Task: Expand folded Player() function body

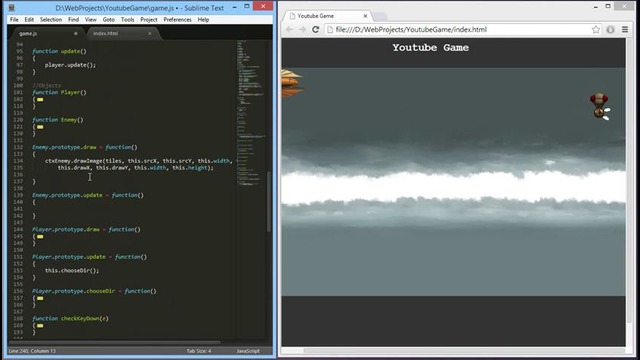Action: point(40,100)
